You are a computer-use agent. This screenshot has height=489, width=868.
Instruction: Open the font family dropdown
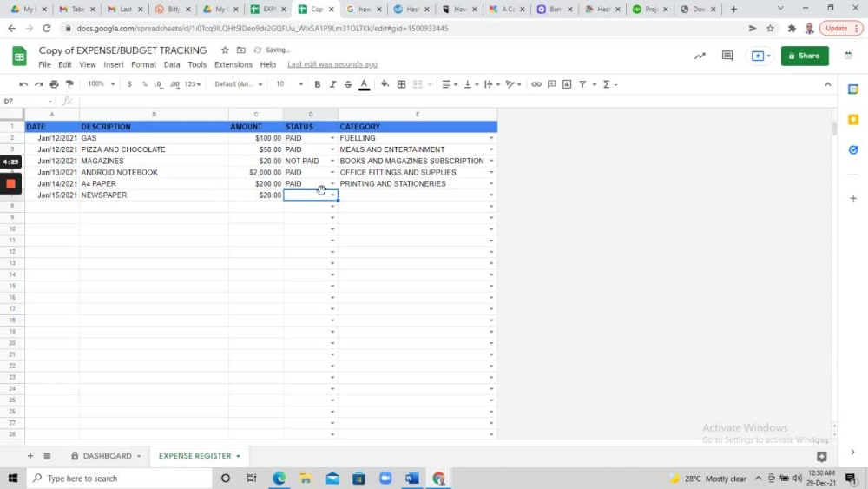click(238, 84)
